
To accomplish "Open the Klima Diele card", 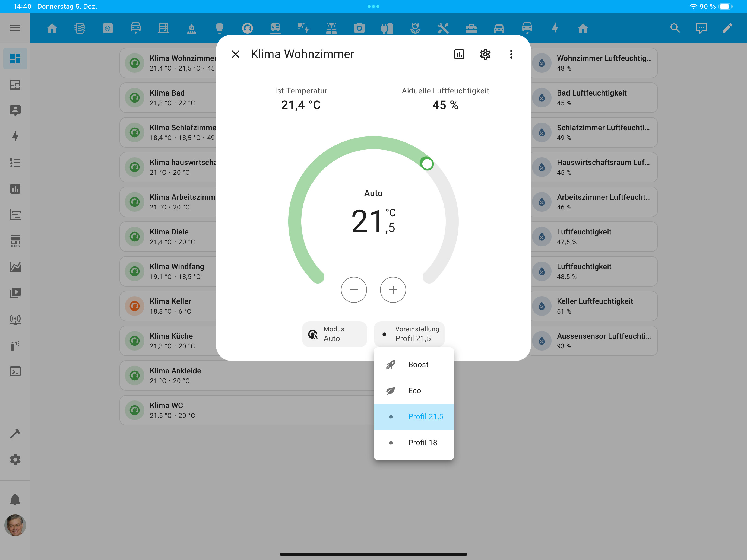I will click(x=168, y=236).
